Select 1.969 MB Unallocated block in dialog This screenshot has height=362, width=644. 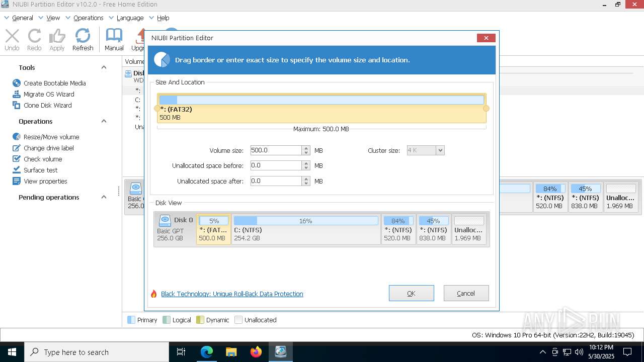click(x=469, y=229)
